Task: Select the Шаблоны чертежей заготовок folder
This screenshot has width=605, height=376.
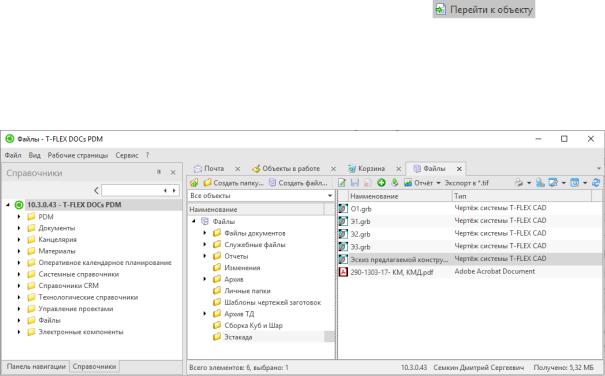Action: (272, 302)
